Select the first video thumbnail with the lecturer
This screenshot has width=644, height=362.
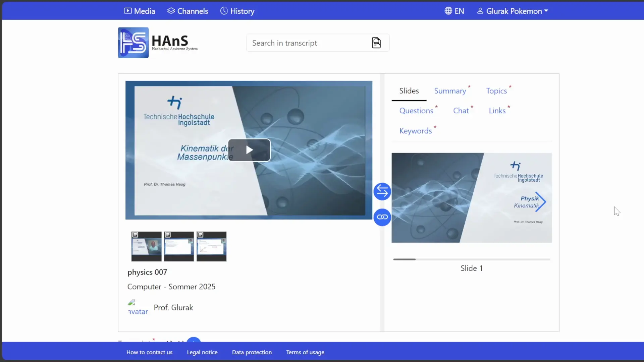[x=146, y=246]
